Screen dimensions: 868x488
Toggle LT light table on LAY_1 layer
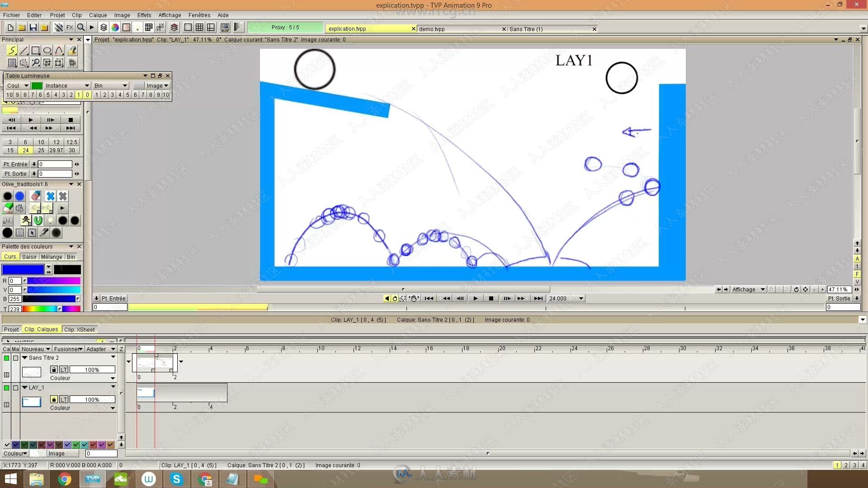click(64, 399)
